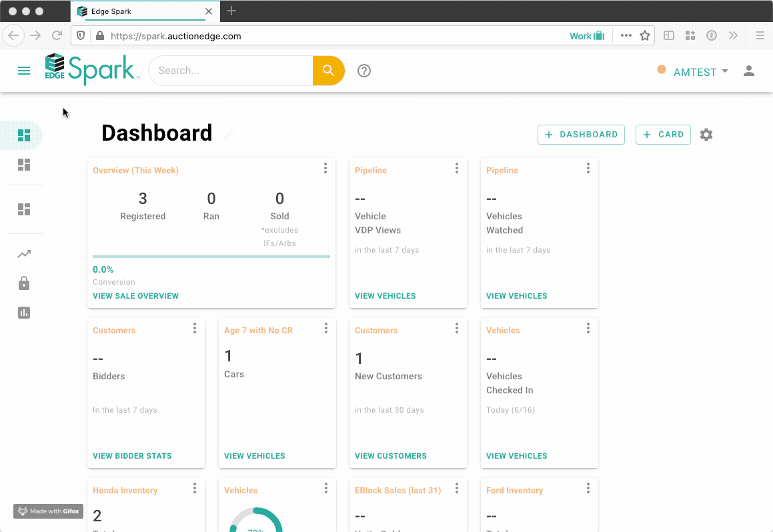Screen dimensions: 773x532
Task: Click VIEW VEHICLES in Age 7 card
Action: point(254,456)
